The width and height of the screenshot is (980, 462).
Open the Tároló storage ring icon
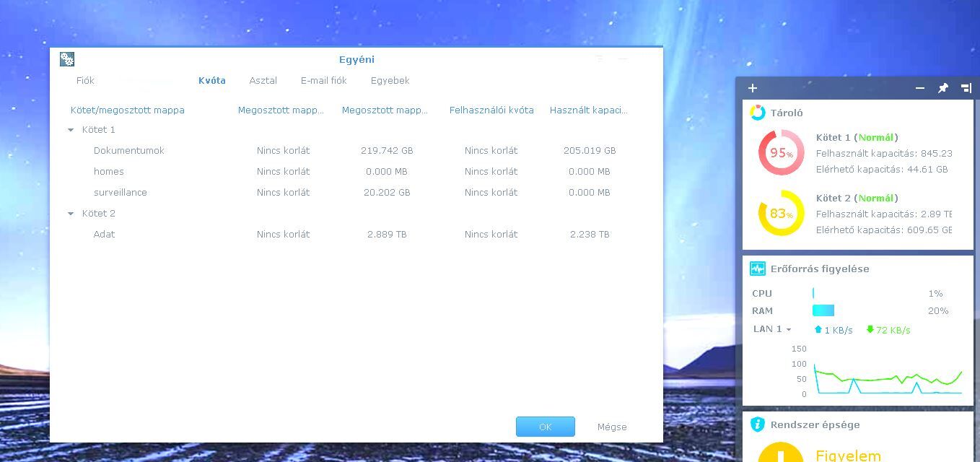(x=757, y=113)
